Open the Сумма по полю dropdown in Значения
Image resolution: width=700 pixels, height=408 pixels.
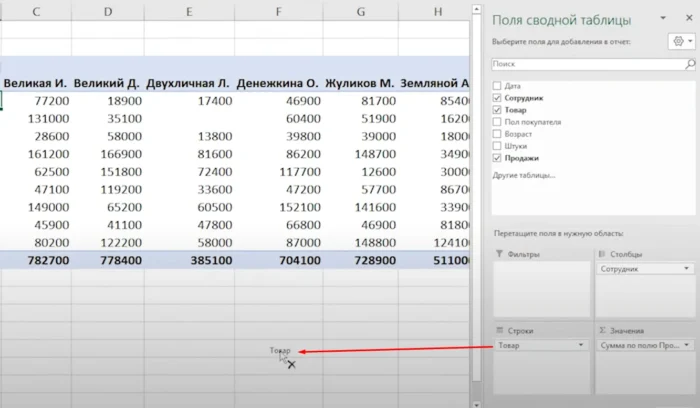click(687, 345)
